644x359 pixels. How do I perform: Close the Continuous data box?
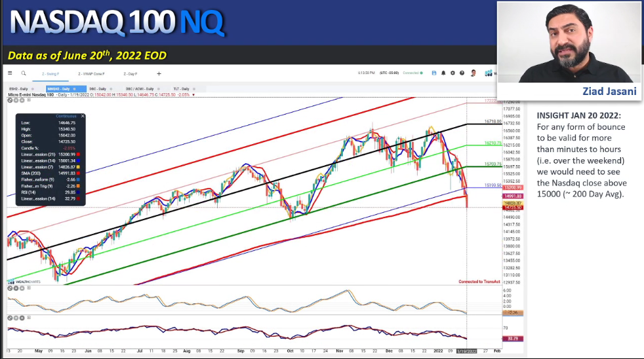pyautogui.click(x=83, y=116)
